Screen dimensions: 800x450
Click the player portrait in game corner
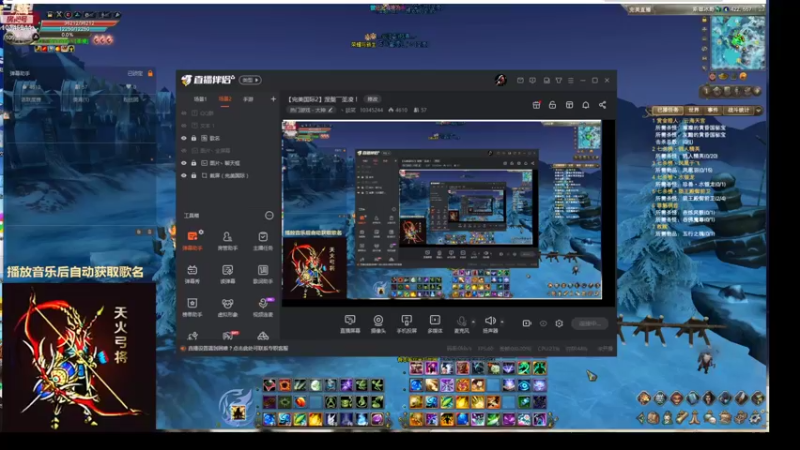[x=18, y=26]
